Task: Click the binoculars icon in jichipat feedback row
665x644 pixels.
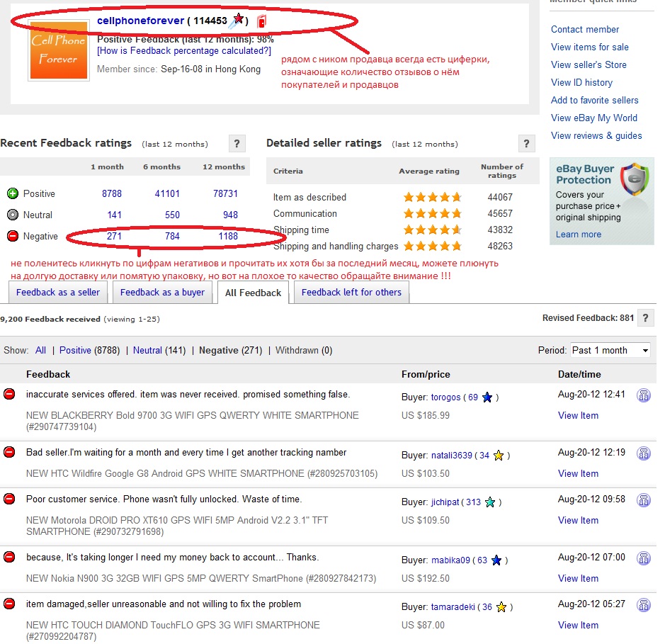Action: [x=643, y=500]
